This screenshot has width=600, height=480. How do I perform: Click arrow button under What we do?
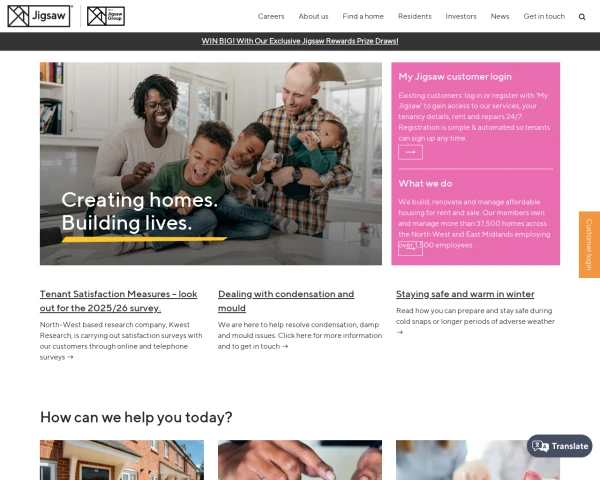410,248
